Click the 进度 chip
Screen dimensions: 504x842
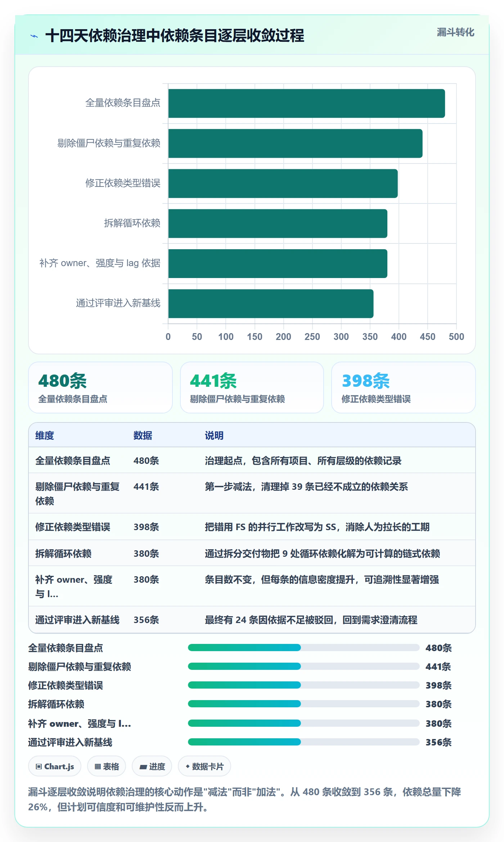pyautogui.click(x=152, y=766)
